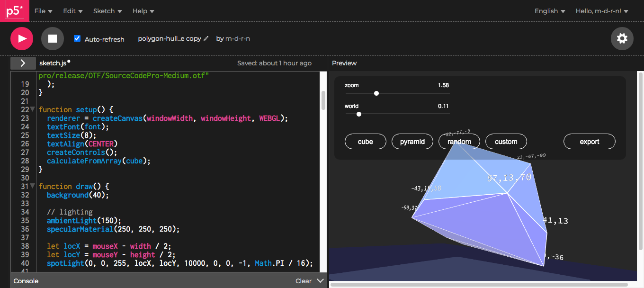Click the textSize(8) code line
Viewport: 644px width, 288px height.
click(x=72, y=135)
